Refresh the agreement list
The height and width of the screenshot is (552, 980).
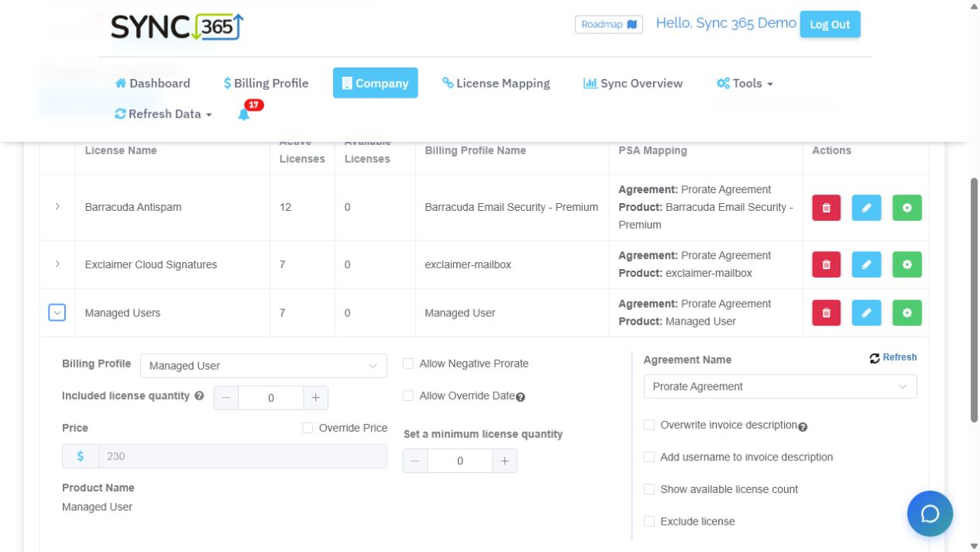(893, 357)
